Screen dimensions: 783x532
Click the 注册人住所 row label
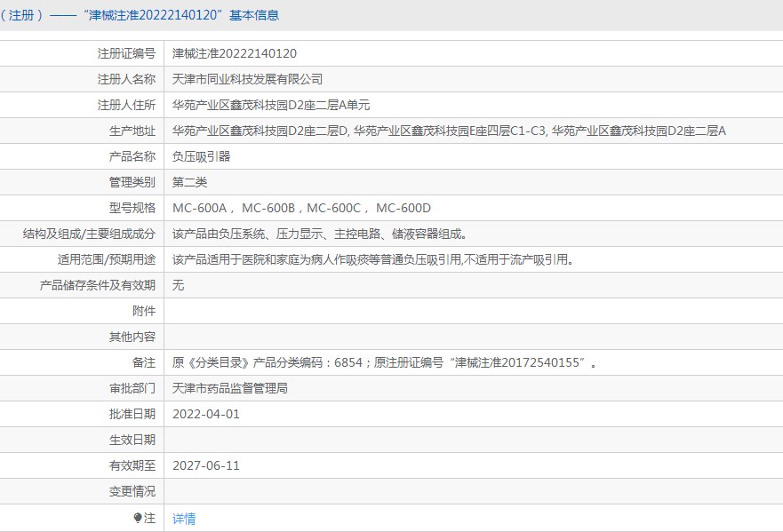pos(126,106)
